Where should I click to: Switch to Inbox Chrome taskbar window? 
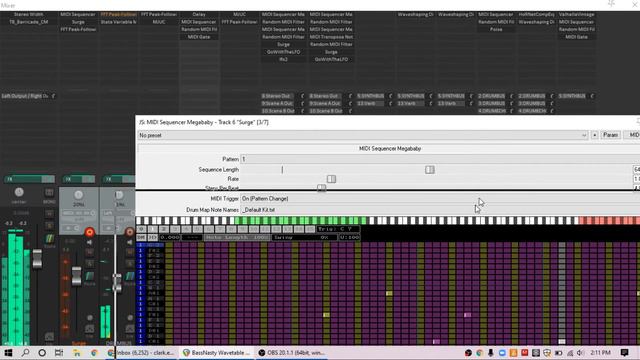click(x=141, y=353)
